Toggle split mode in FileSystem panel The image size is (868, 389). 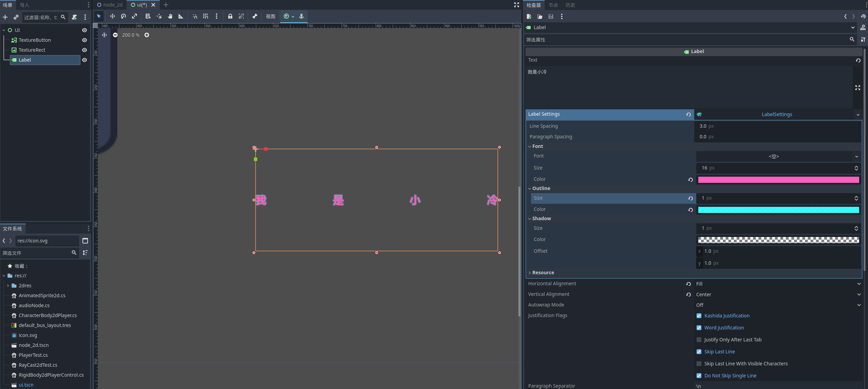point(85,241)
